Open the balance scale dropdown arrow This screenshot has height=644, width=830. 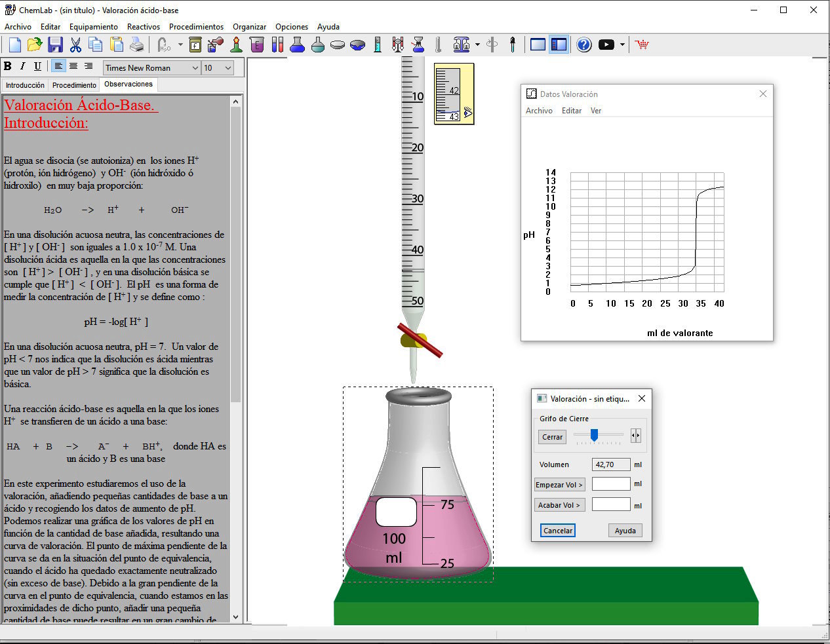477,45
